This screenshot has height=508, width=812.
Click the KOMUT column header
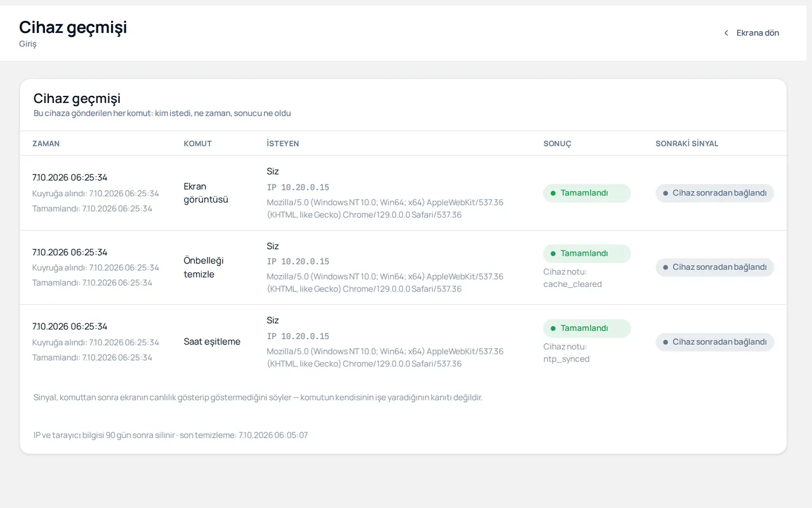198,144
